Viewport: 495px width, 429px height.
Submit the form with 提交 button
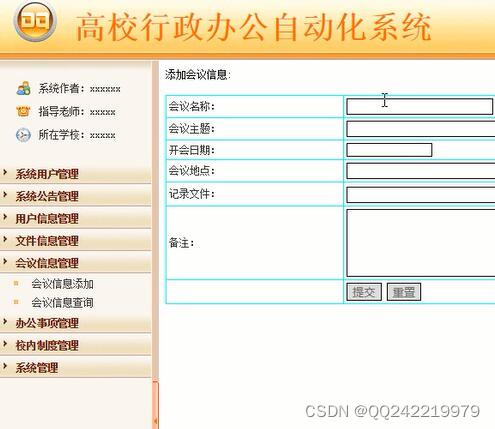(364, 292)
